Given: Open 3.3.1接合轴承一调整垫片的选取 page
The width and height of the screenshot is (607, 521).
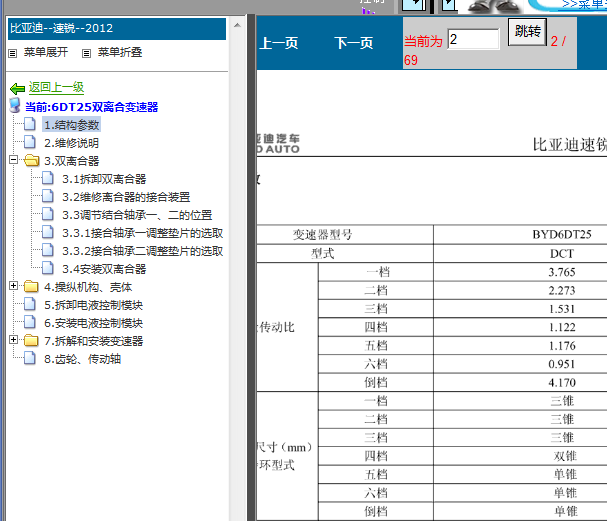Looking at the screenshot, I should pyautogui.click(x=143, y=233).
